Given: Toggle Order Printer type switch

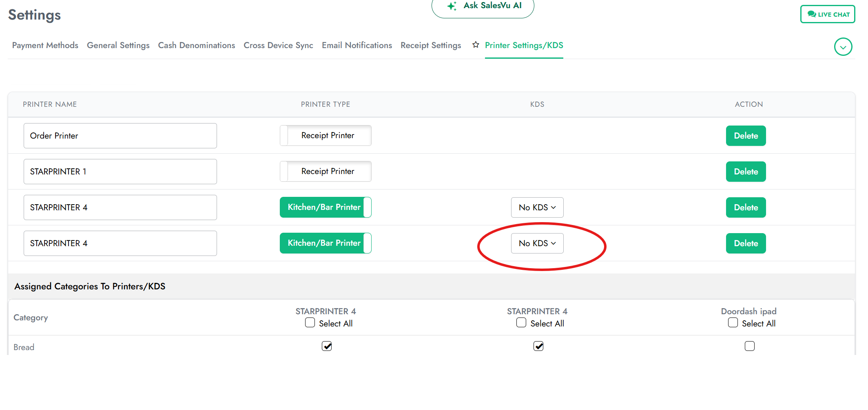Looking at the screenshot, I should [x=325, y=135].
